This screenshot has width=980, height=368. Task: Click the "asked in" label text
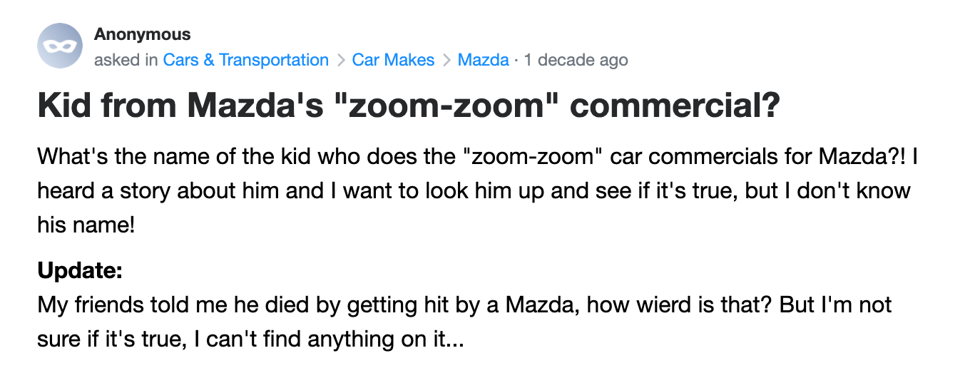pyautogui.click(x=126, y=60)
